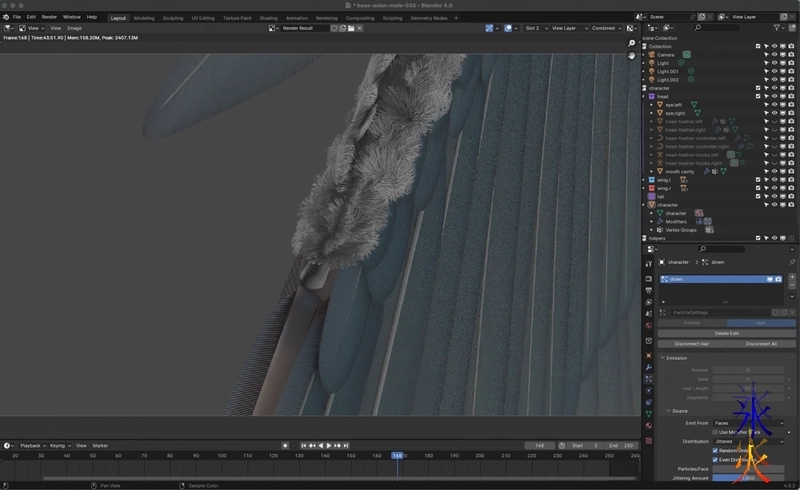Adjust the Jittering Amount slider
800x490 pixels.
click(748, 478)
